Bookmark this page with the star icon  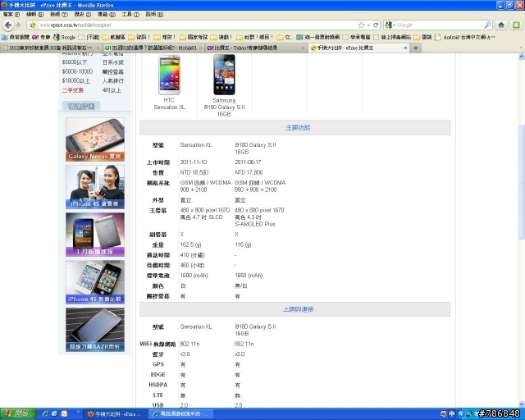pos(361,25)
